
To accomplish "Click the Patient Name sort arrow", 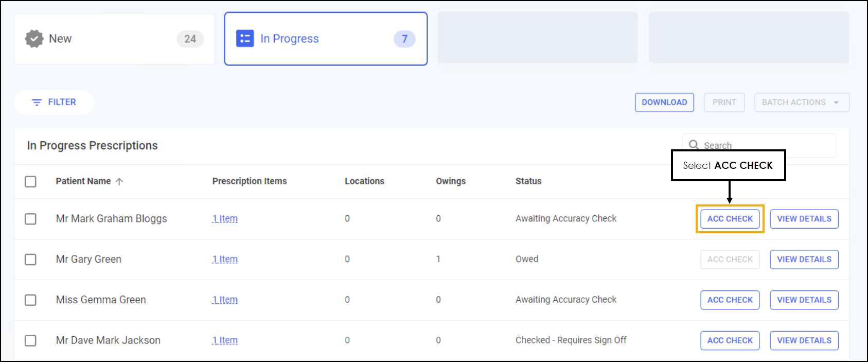I will (x=119, y=181).
